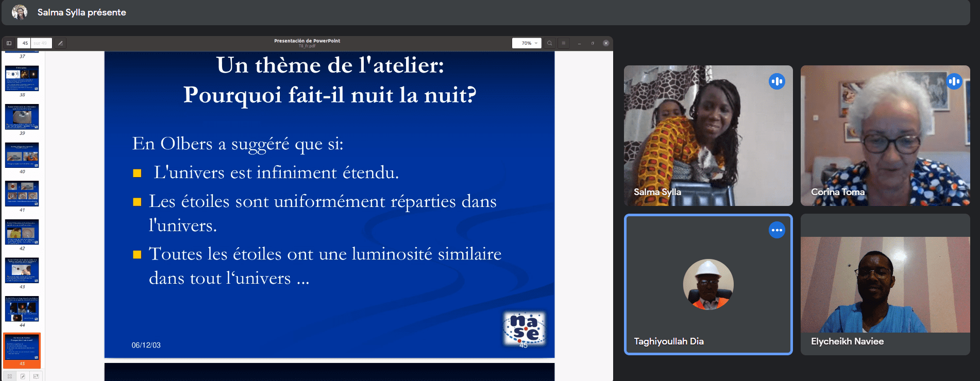Minimize the PDF viewer window
This screenshot has width=980, height=381.
pos(579,43)
